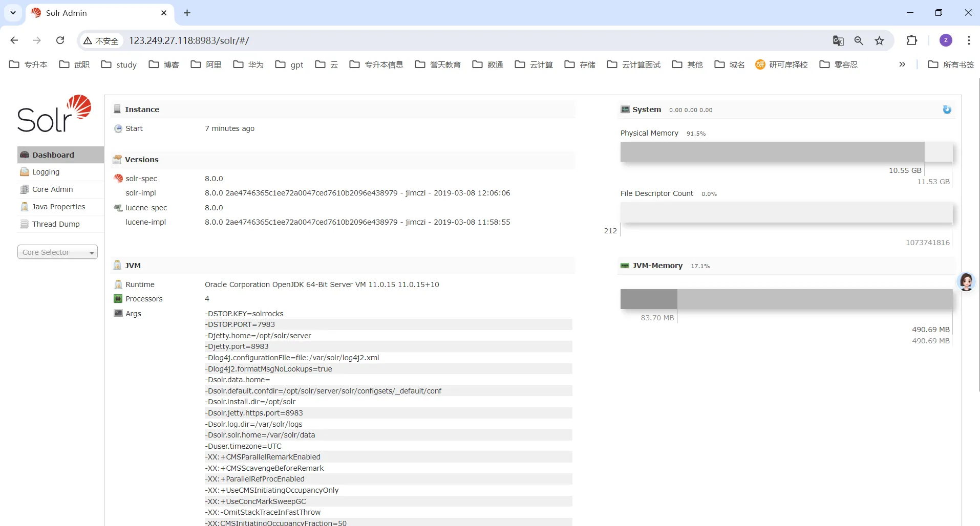Image resolution: width=980 pixels, height=526 pixels.
Task: Refresh system info with the blue reload icon
Action: coord(947,109)
